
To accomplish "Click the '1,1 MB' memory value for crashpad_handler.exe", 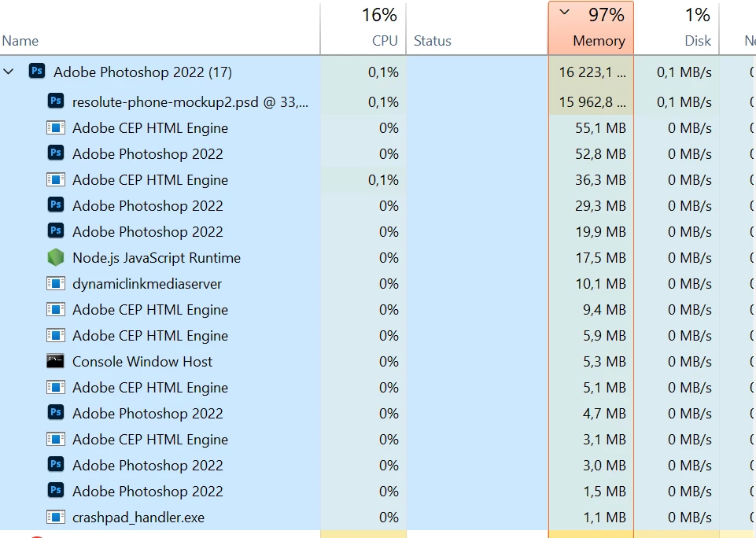I will tap(604, 518).
